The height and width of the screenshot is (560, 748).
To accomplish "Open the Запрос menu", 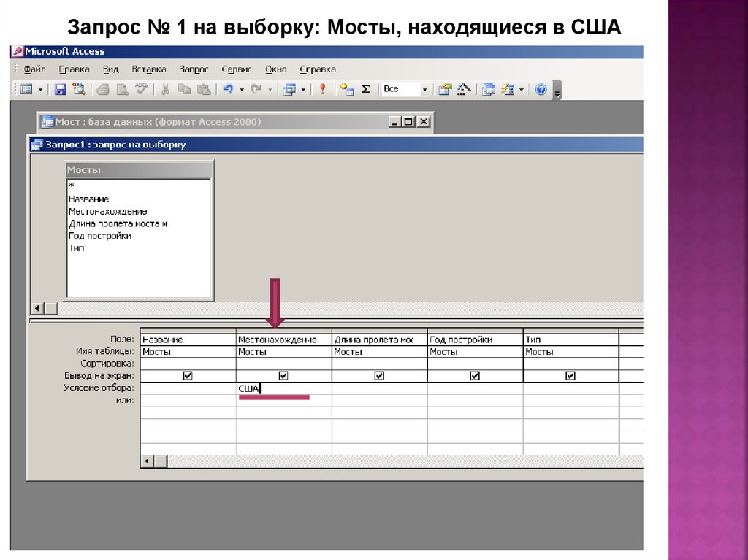I will tap(194, 69).
